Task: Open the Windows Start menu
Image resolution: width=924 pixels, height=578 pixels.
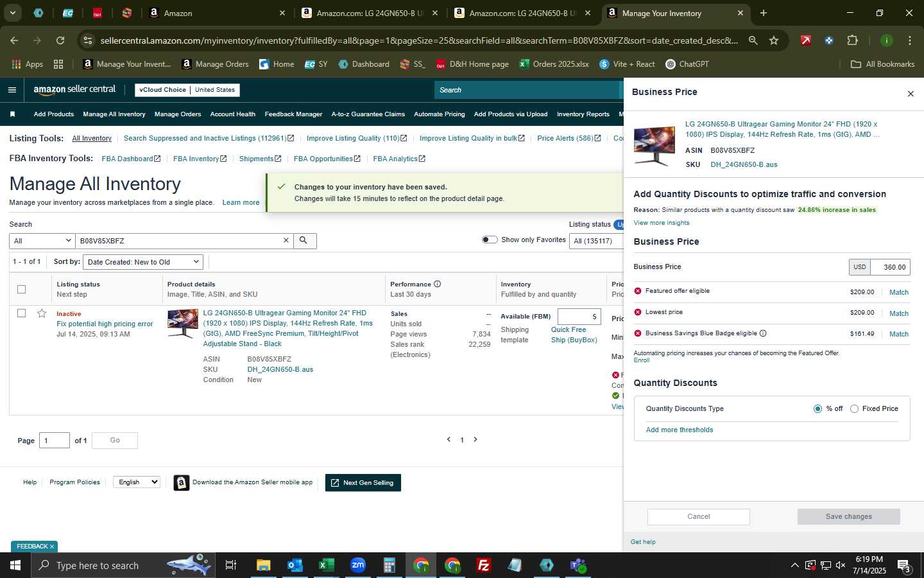Action: (x=15, y=565)
